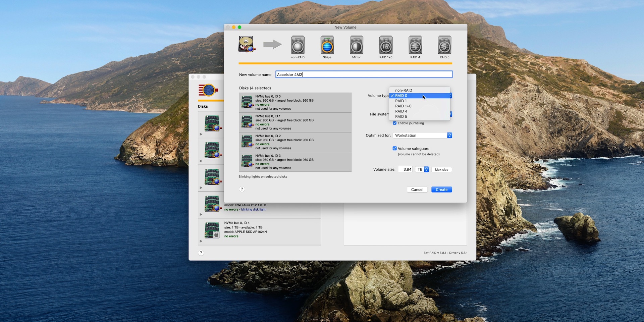Select the non-RAID volume type icon
Image resolution: width=644 pixels, height=322 pixels.
tap(298, 45)
